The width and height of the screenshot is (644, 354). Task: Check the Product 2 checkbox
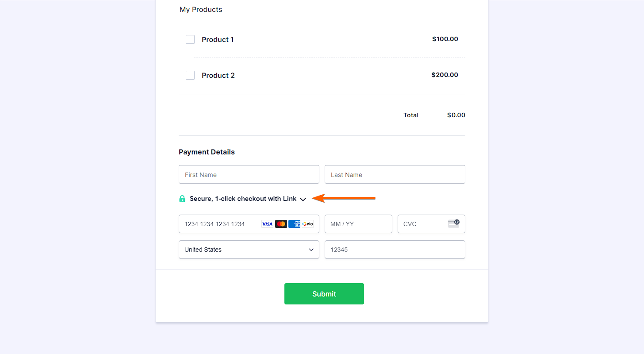click(190, 75)
